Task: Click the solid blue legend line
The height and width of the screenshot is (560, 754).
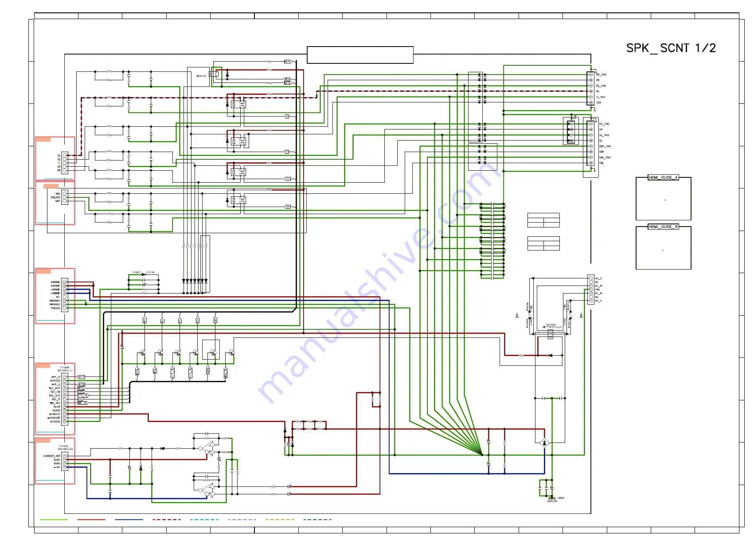Action: pos(129,519)
